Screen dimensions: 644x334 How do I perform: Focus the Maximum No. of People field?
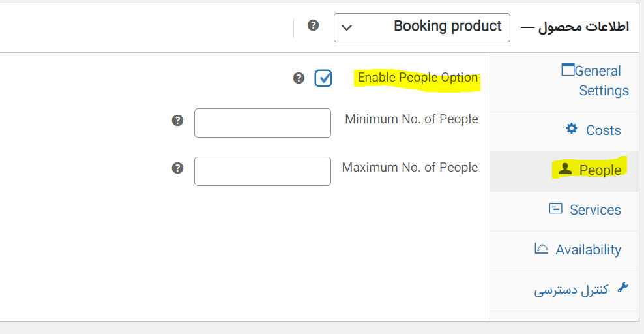263,171
